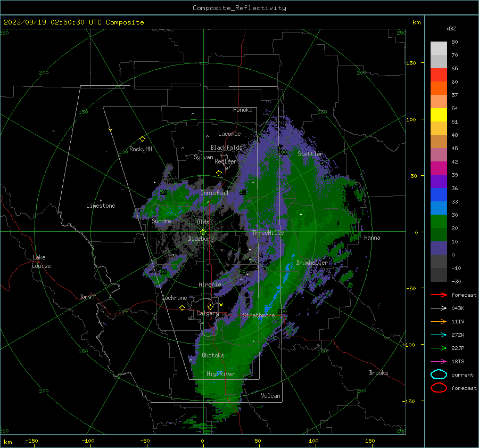Image resolution: width=479 pixels, height=448 pixels.
Task: Click the cyan 27ZW arrow legend icon
Action: tap(439, 335)
